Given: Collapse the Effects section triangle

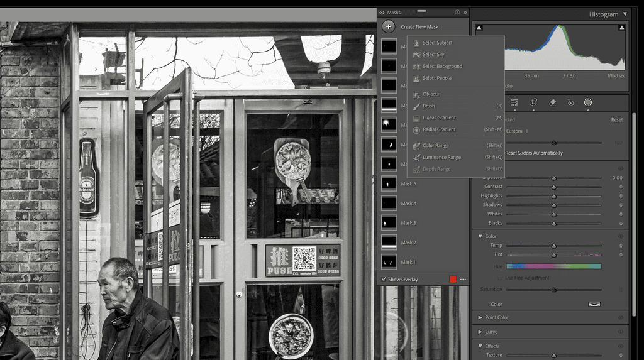Looking at the screenshot, I should 480,346.
